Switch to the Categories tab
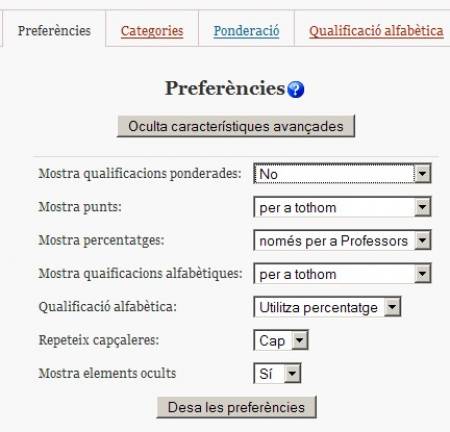 point(152,31)
